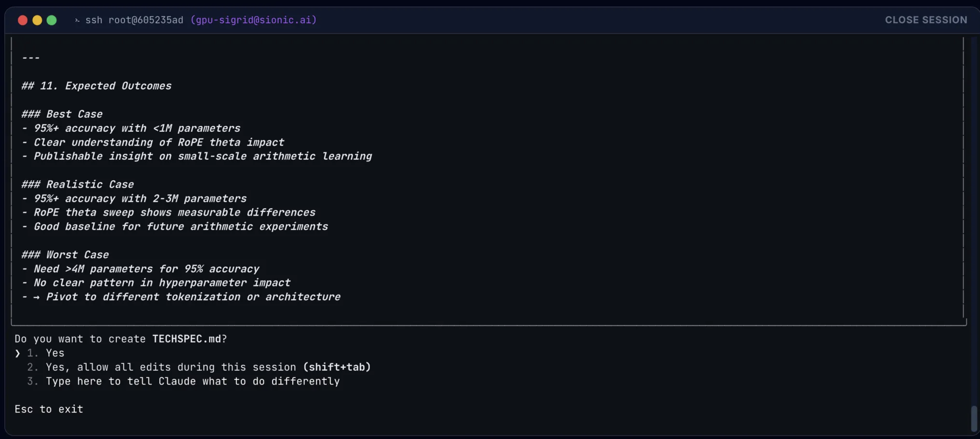This screenshot has height=439, width=980.
Task: Click the shift+tab shortcut hint
Action: [x=337, y=367]
